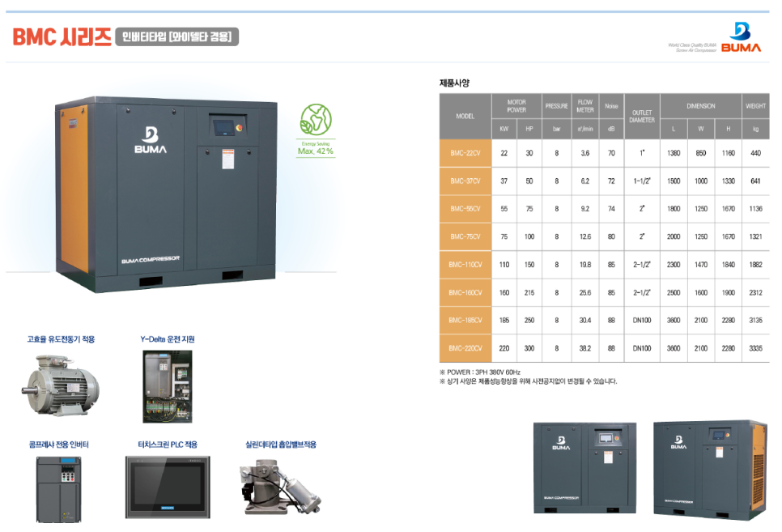Open the angled compressor photo with orange side panel
Viewport: 782px width, 532px height.
pyautogui.click(x=710, y=470)
